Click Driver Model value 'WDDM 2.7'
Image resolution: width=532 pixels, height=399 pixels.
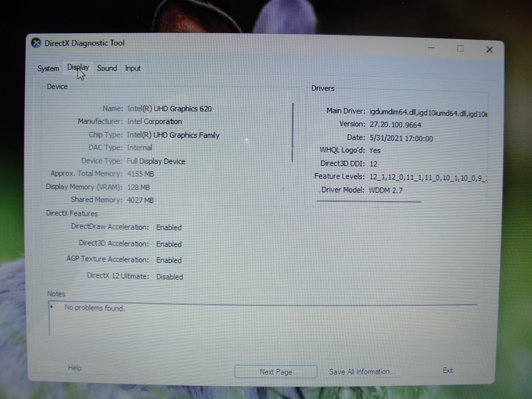[386, 191]
